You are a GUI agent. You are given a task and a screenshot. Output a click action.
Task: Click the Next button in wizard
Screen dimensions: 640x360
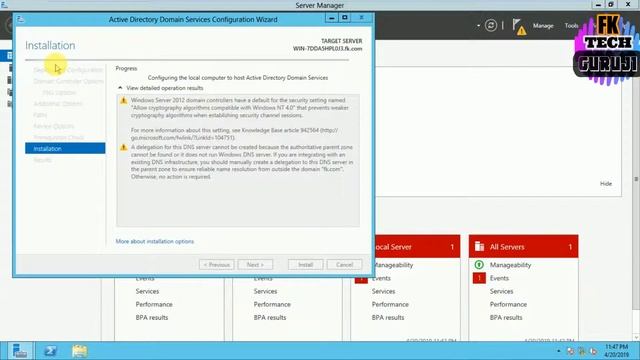[x=255, y=264]
